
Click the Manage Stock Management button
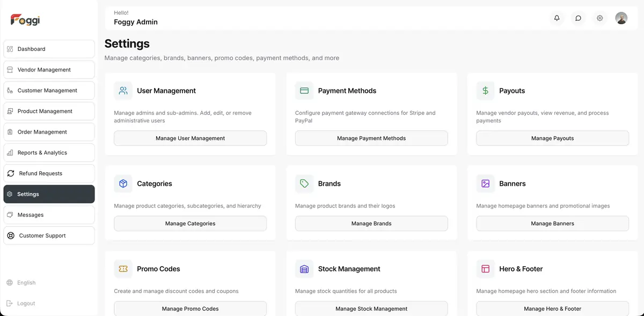click(x=371, y=308)
